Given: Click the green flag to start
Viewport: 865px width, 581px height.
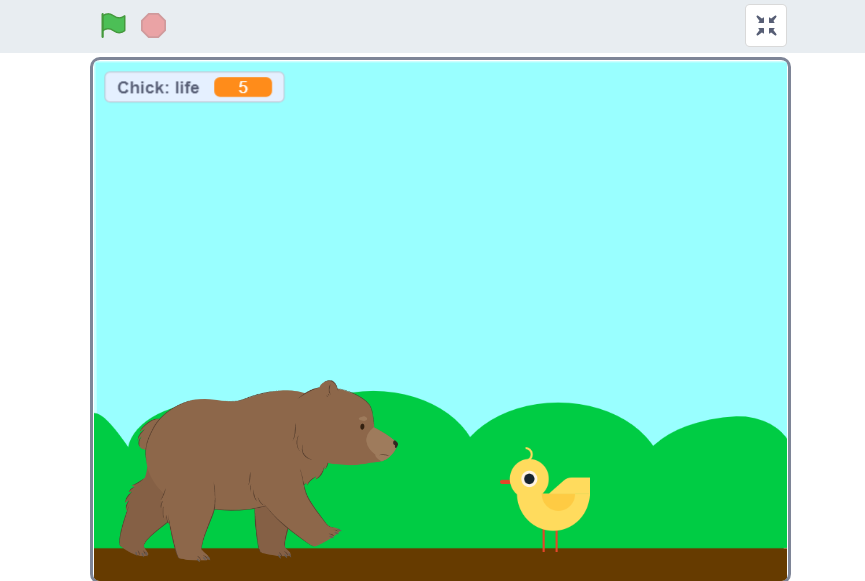Looking at the screenshot, I should (113, 25).
